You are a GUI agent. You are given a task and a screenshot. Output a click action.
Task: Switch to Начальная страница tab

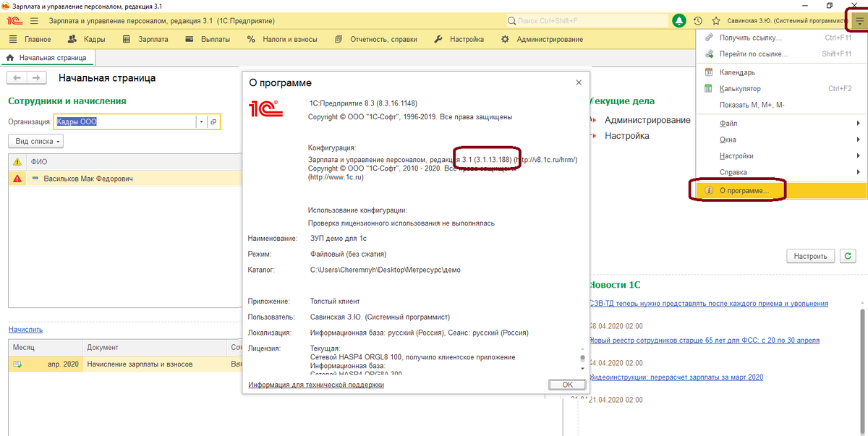(47, 57)
